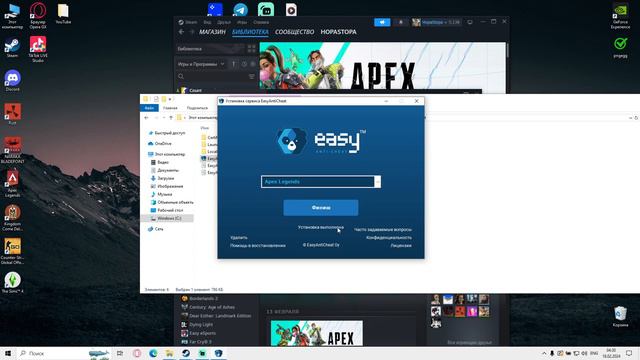
Task: Open the green checkmark desktop shortcut
Action: [x=620, y=48]
